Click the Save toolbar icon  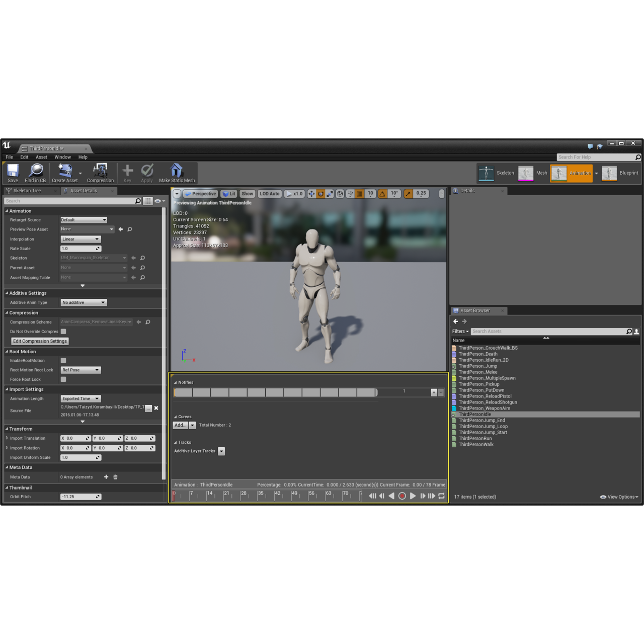13,173
